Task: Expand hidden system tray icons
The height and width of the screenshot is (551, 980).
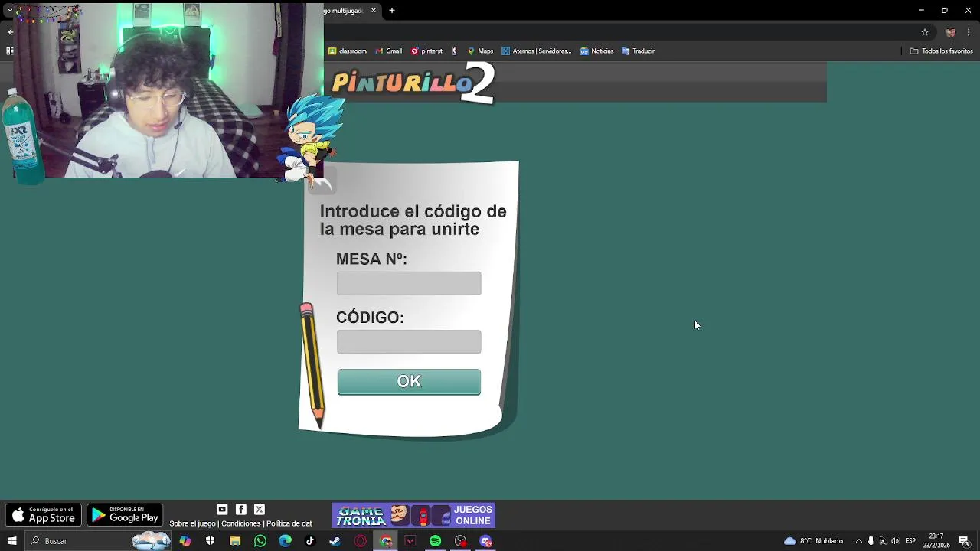Action: (x=858, y=541)
